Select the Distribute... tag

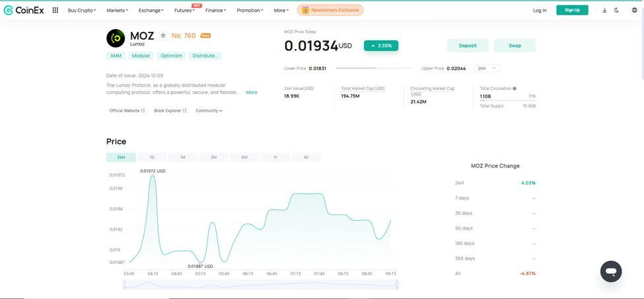coord(205,56)
